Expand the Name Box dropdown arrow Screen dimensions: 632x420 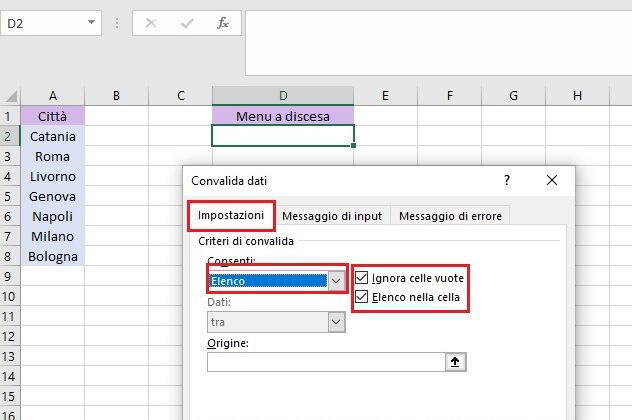(x=91, y=22)
